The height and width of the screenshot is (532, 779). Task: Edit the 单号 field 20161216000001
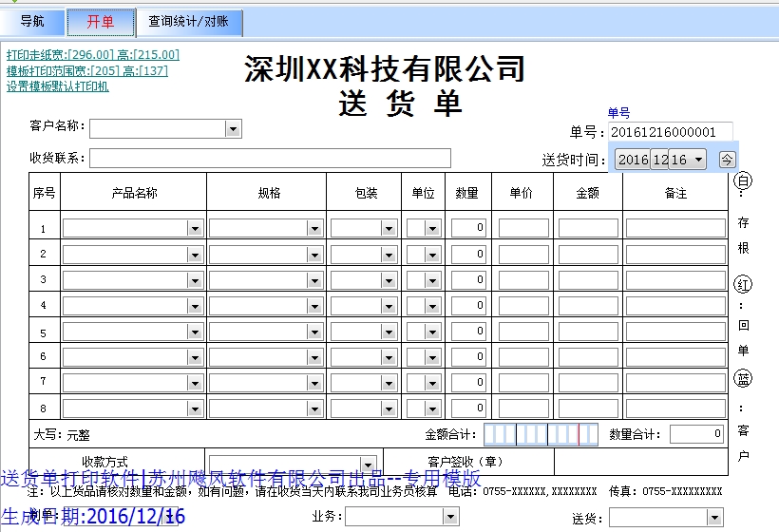[x=670, y=132]
